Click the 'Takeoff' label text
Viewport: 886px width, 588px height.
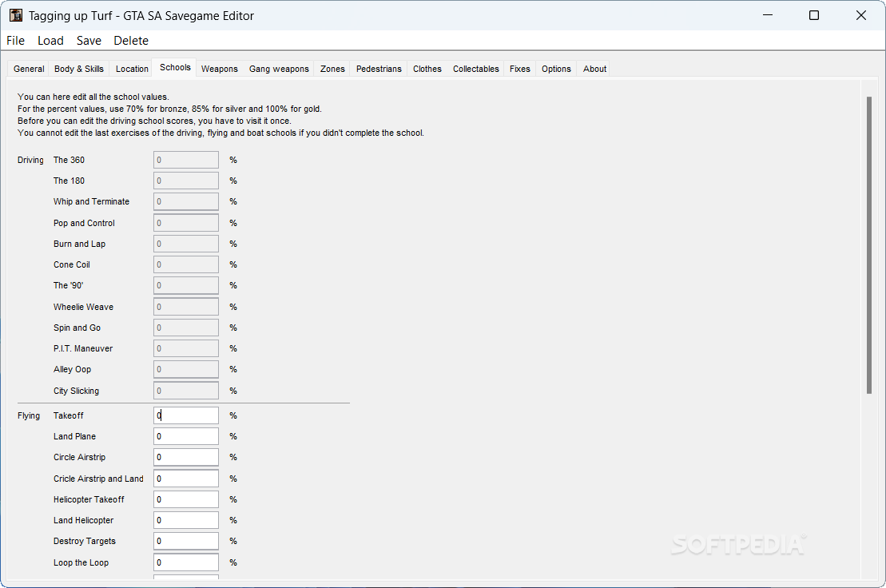69,415
